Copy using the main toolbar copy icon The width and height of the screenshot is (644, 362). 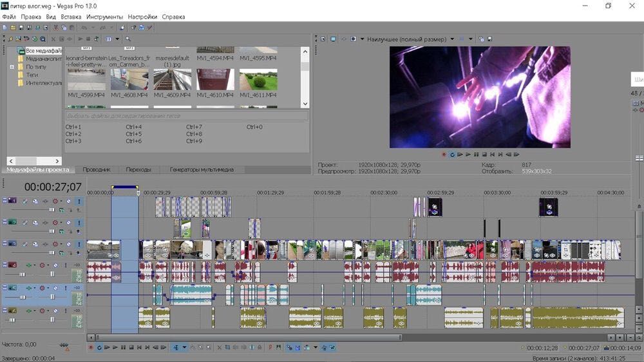click(64, 28)
